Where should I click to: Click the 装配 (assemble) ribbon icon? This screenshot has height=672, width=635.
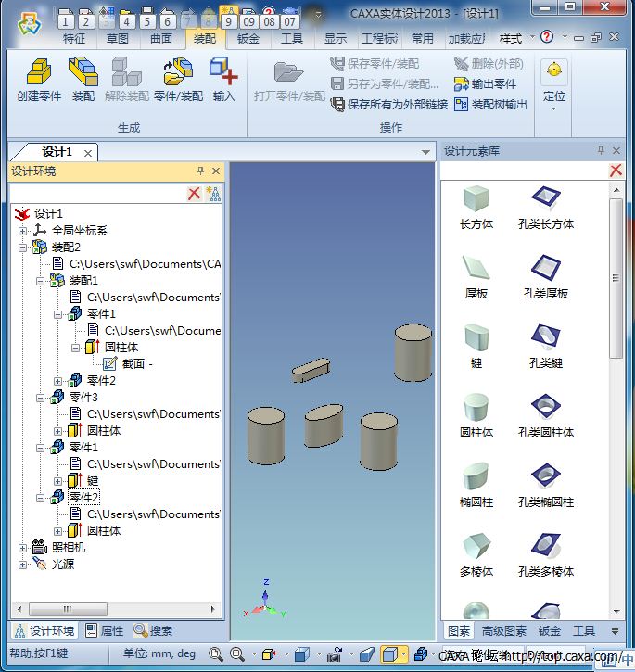point(83,80)
